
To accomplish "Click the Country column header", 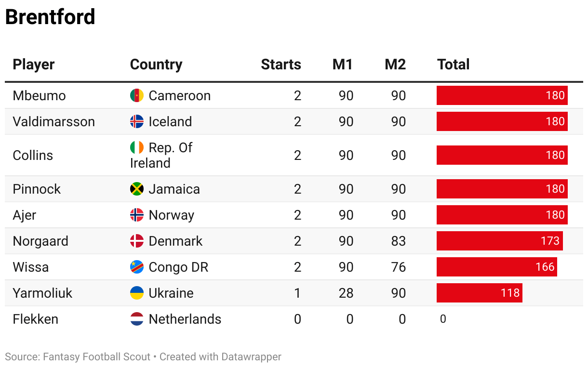I will click(156, 65).
